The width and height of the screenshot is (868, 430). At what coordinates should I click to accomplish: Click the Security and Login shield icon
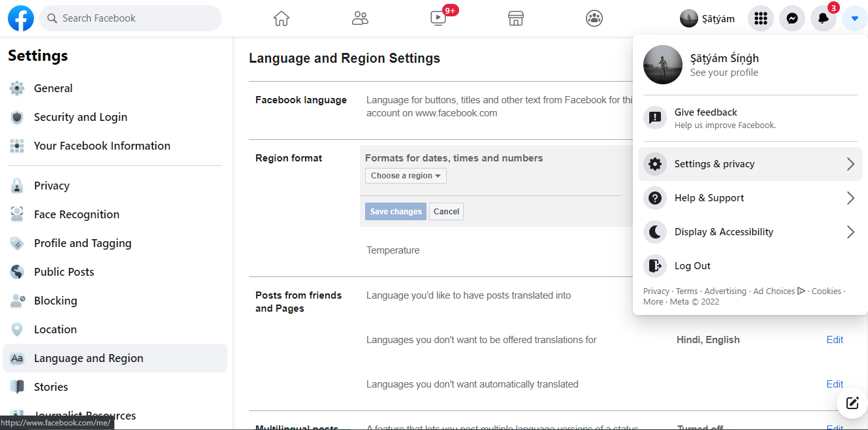click(18, 117)
